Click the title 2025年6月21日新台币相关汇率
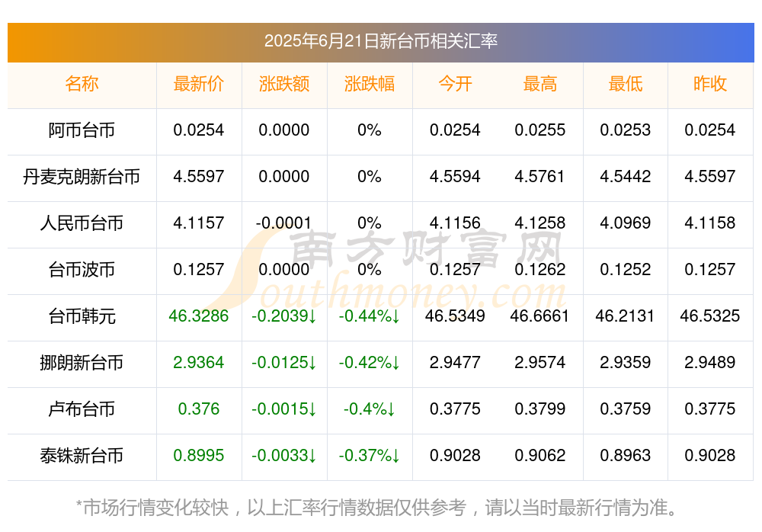 point(380,41)
